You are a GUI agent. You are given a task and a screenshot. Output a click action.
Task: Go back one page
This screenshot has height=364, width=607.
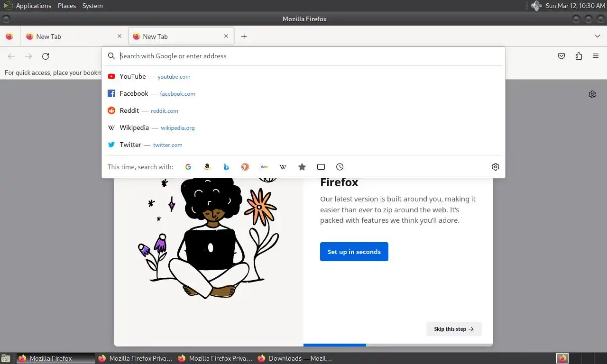click(x=11, y=56)
